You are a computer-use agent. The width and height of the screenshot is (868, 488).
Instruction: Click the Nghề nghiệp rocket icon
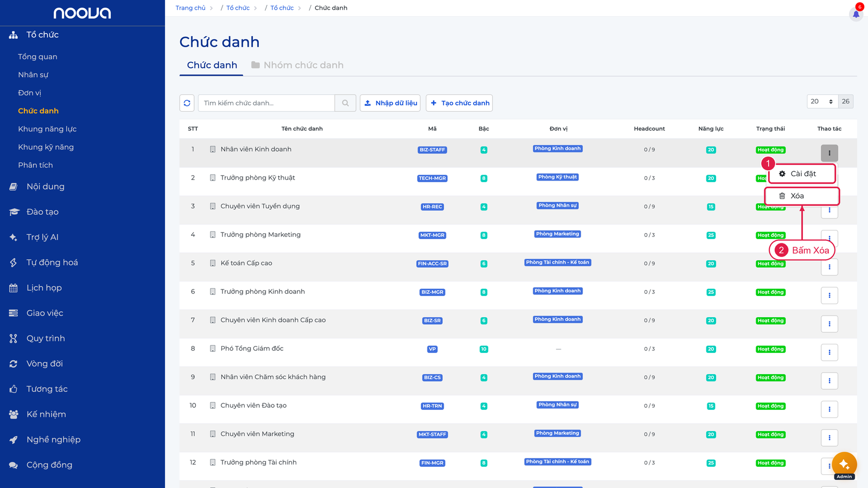[x=14, y=440]
